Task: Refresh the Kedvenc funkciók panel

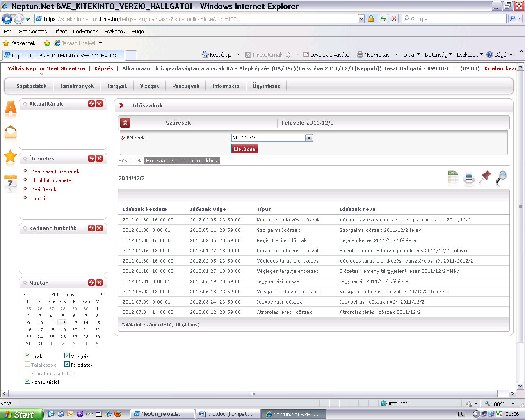Action: pos(91,228)
